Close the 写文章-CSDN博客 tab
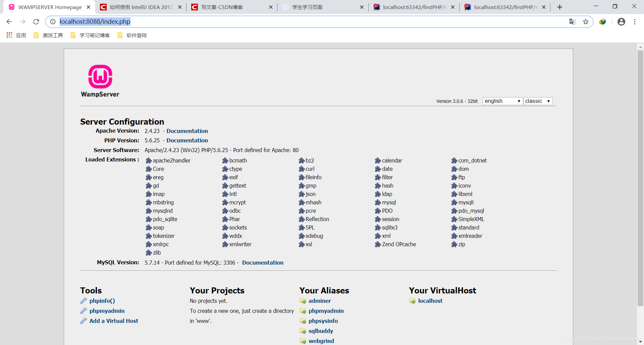644x345 pixels. pyautogui.click(x=271, y=7)
